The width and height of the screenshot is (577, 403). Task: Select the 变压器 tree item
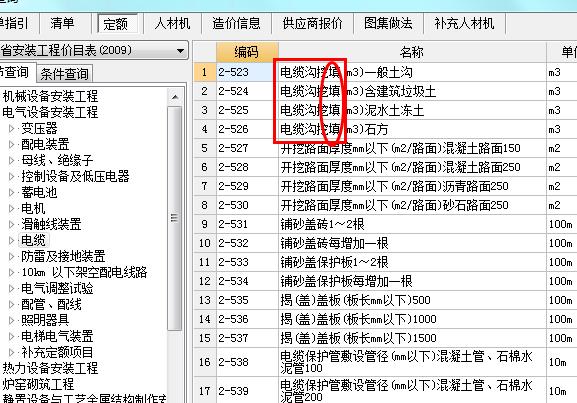click(x=39, y=128)
